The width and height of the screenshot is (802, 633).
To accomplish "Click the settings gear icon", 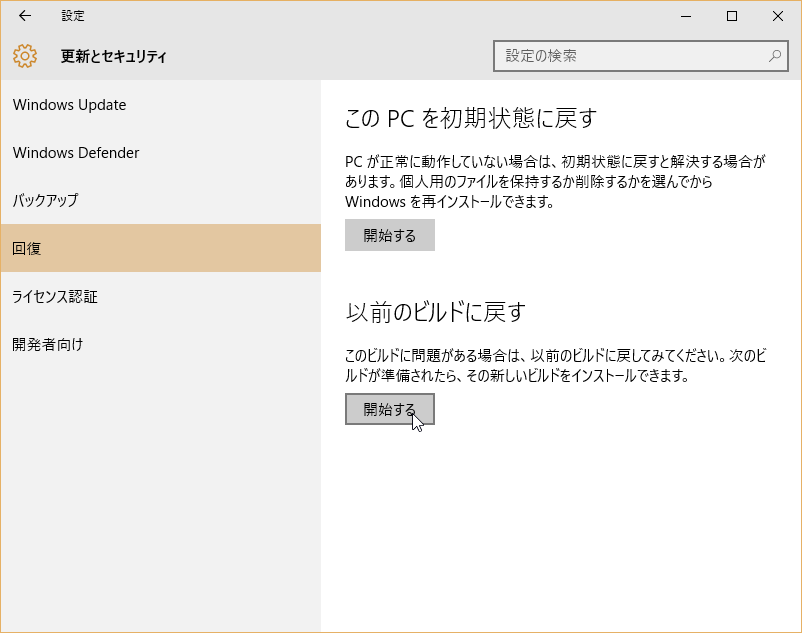I will click(25, 56).
